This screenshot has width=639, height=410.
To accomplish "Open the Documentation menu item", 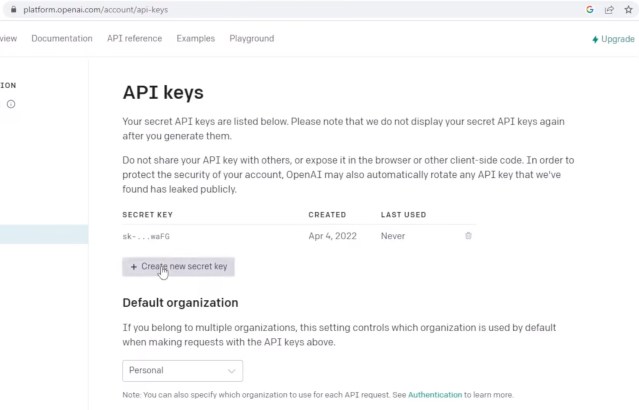I will pos(62,39).
